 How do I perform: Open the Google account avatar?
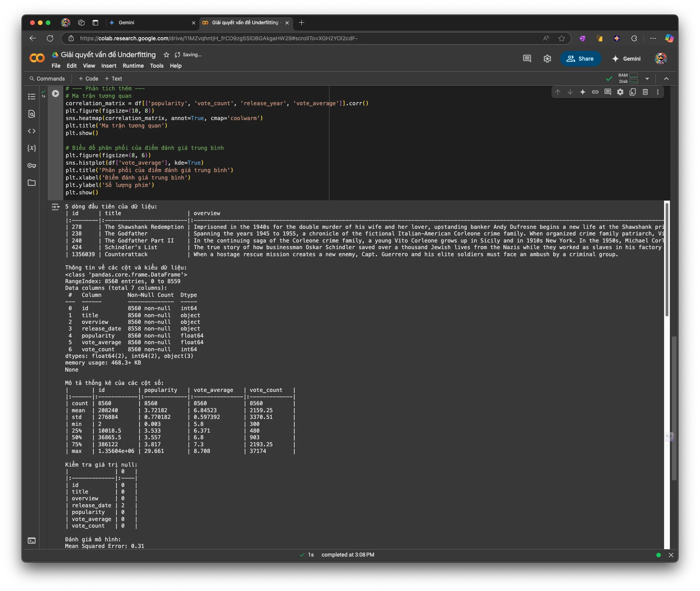click(x=661, y=59)
